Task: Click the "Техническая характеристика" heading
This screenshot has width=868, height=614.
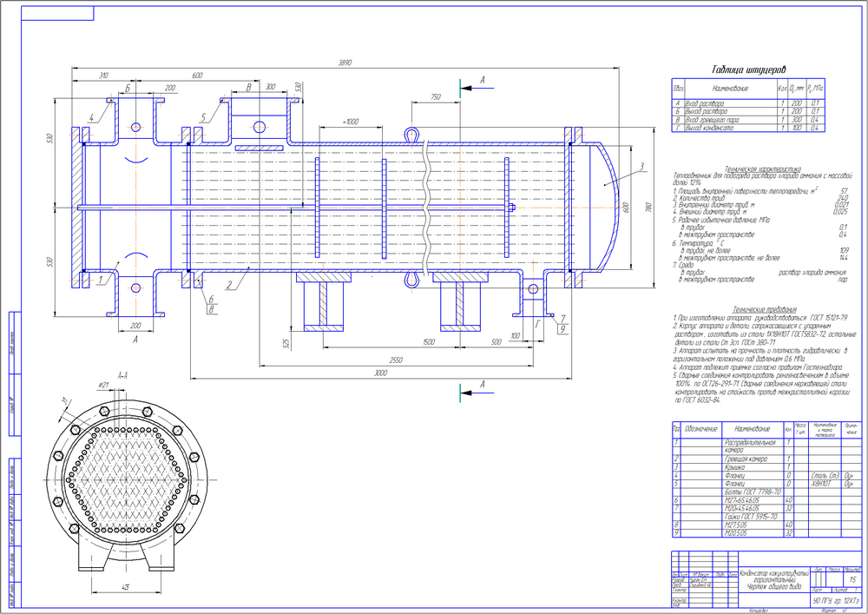Action: tap(762, 168)
